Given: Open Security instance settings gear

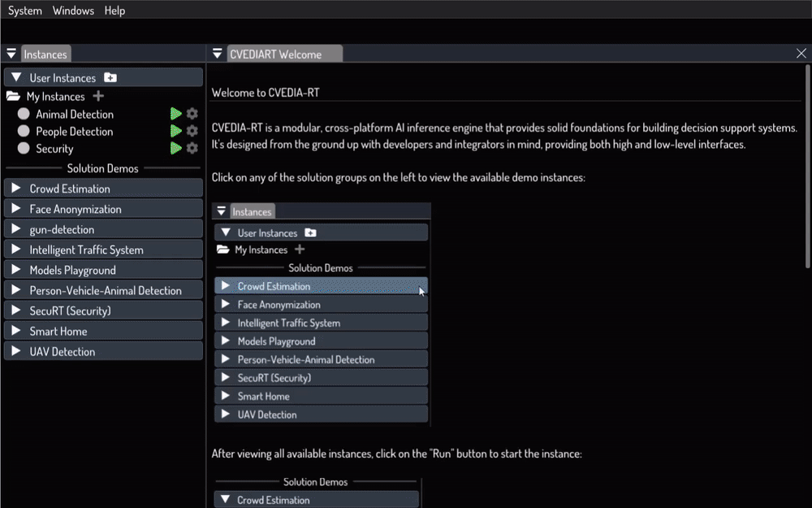Looking at the screenshot, I should [192, 148].
